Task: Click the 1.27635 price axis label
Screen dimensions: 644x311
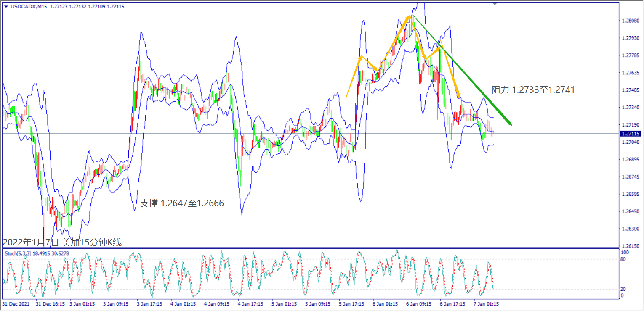Action: tap(631, 73)
